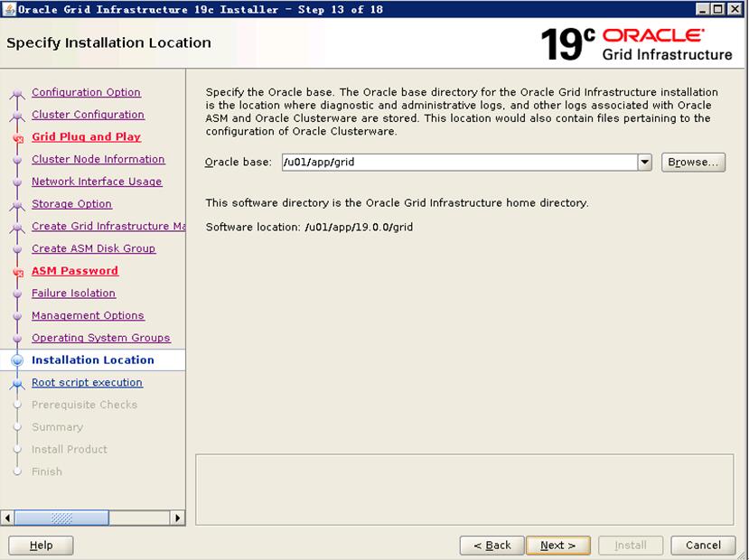
Task: Jump to Cluster Node Information step
Action: 98,159
